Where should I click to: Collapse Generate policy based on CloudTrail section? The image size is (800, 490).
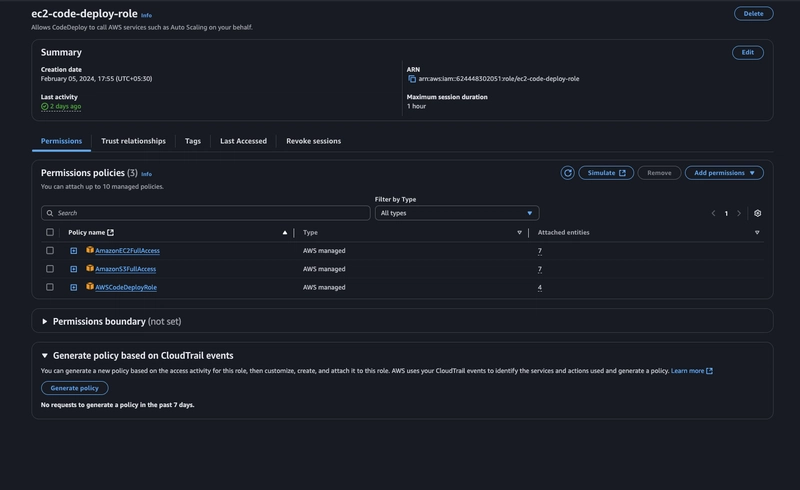click(x=44, y=355)
